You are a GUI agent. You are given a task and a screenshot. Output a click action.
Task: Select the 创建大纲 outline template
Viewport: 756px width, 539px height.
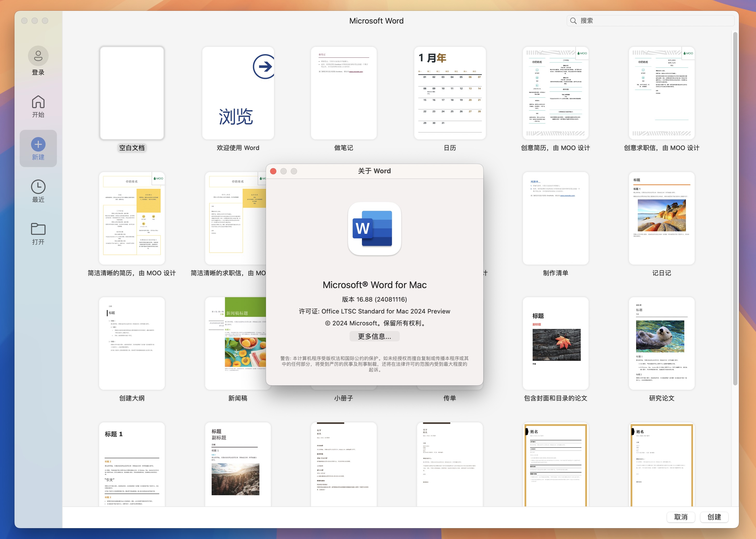[132, 343]
